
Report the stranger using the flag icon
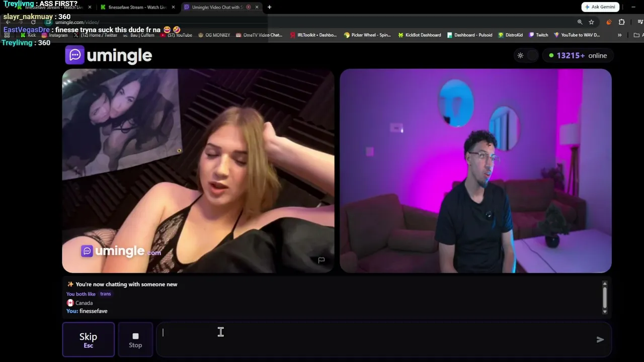[321, 260]
